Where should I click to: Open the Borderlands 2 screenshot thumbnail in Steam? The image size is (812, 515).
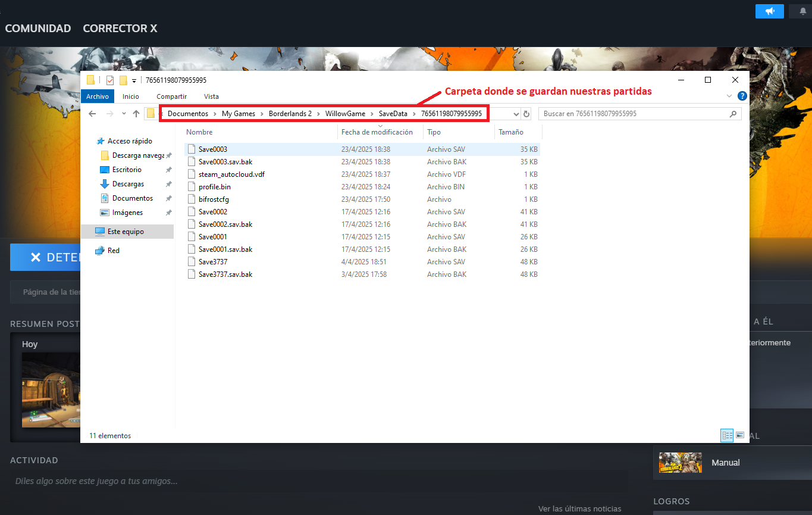pyautogui.click(x=51, y=390)
